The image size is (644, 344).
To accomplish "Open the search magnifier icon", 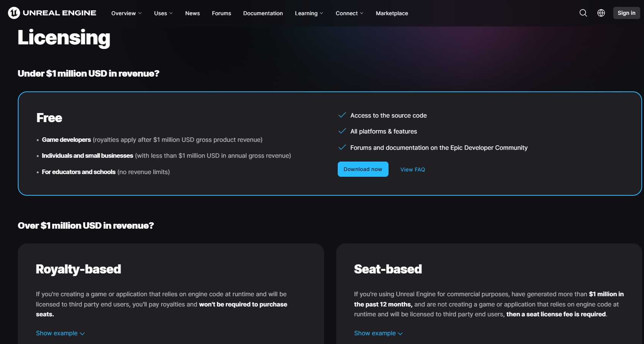I will click(x=583, y=13).
